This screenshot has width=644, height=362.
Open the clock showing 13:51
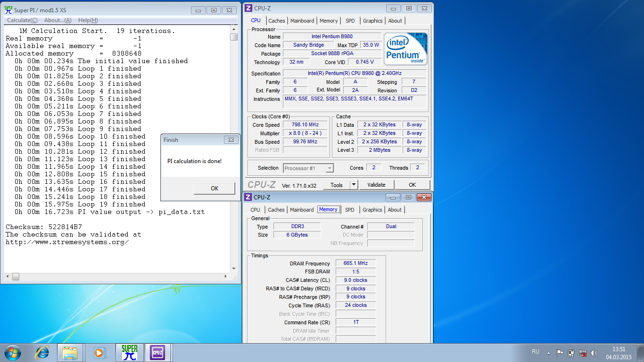click(619, 353)
